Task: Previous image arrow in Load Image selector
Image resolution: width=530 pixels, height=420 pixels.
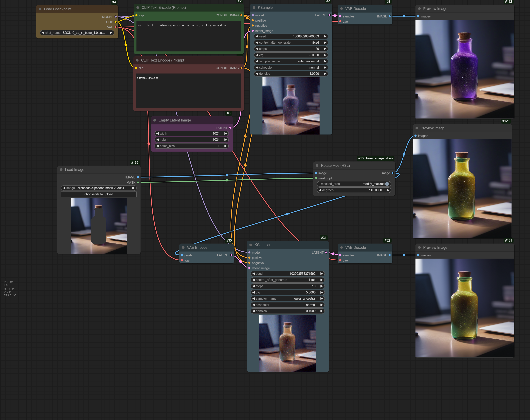Action: [64, 188]
